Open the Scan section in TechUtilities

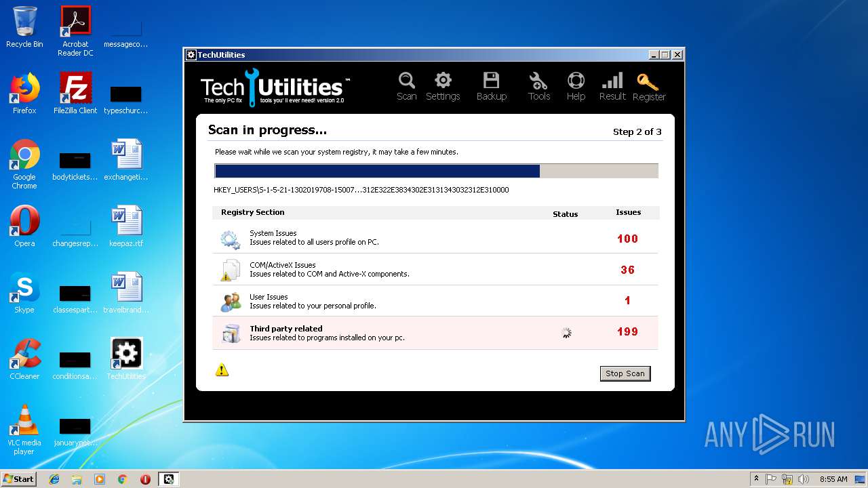pyautogui.click(x=406, y=87)
